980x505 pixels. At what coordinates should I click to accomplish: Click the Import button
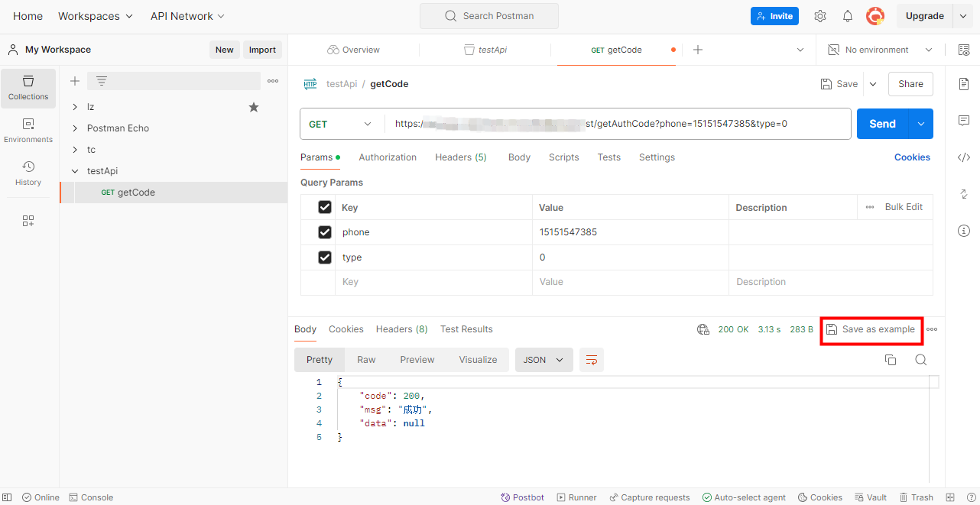pos(262,50)
